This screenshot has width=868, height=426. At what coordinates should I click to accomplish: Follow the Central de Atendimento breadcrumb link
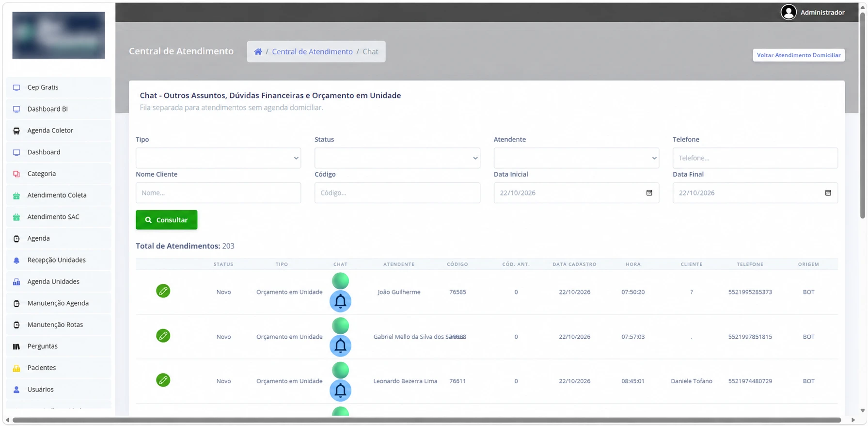tap(312, 51)
